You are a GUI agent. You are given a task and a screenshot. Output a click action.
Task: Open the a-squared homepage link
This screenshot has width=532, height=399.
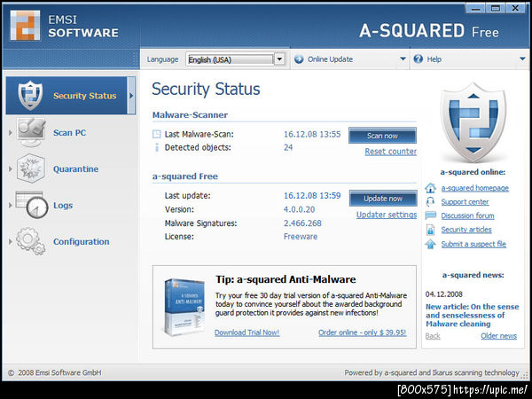(474, 188)
